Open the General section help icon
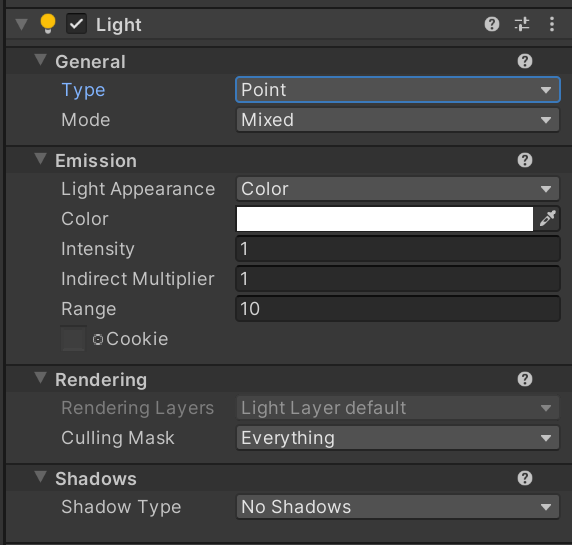Viewport: 572px width, 545px height. [x=525, y=61]
